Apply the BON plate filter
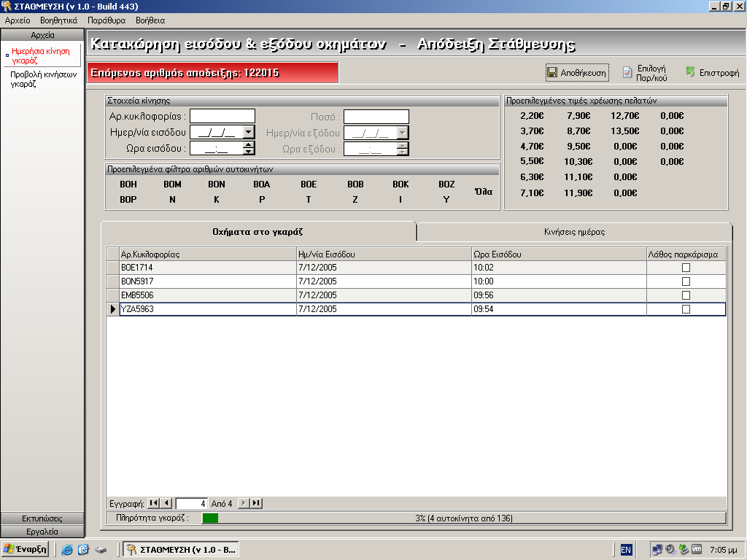The height and width of the screenshot is (560, 747). [x=216, y=184]
